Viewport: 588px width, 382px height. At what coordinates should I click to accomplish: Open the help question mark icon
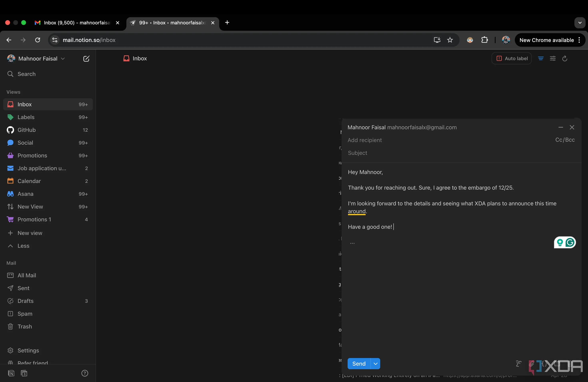pyautogui.click(x=85, y=373)
